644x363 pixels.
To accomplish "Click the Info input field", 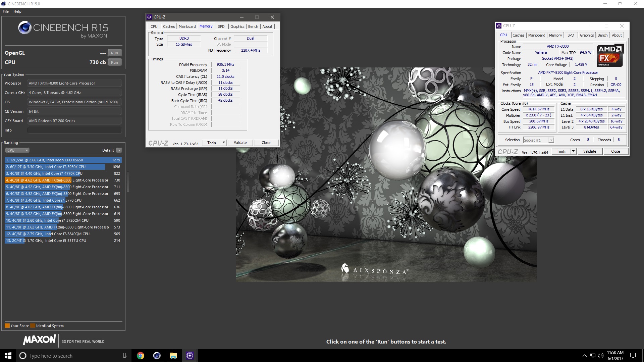I will pos(74,130).
